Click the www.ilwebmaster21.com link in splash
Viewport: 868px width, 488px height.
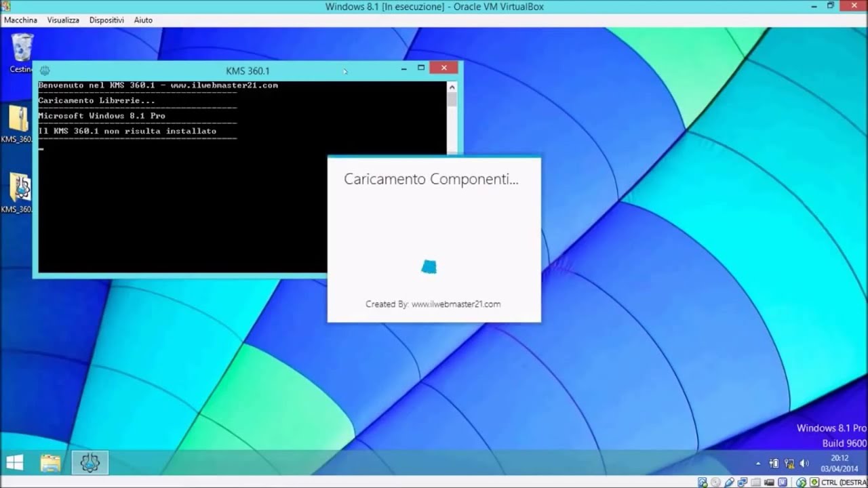pos(456,304)
